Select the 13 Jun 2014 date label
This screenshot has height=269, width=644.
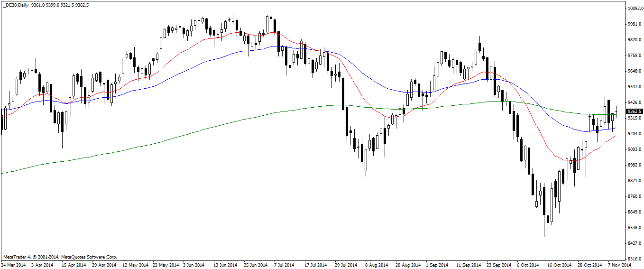tap(225, 265)
